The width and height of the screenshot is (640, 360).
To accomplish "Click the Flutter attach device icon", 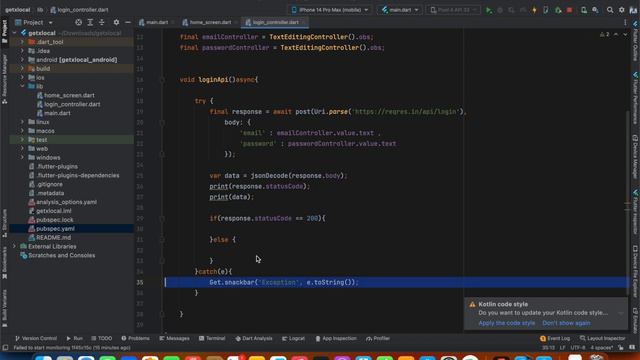I will 546,10.
